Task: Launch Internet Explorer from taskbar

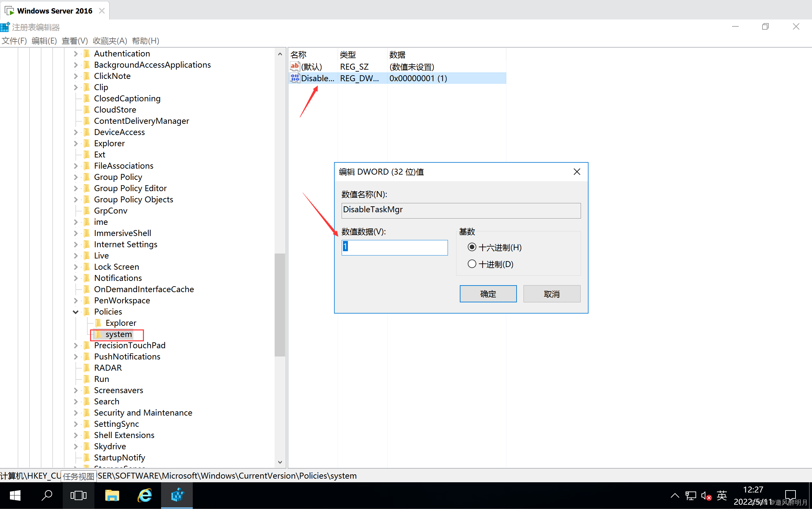Action: pos(145,495)
